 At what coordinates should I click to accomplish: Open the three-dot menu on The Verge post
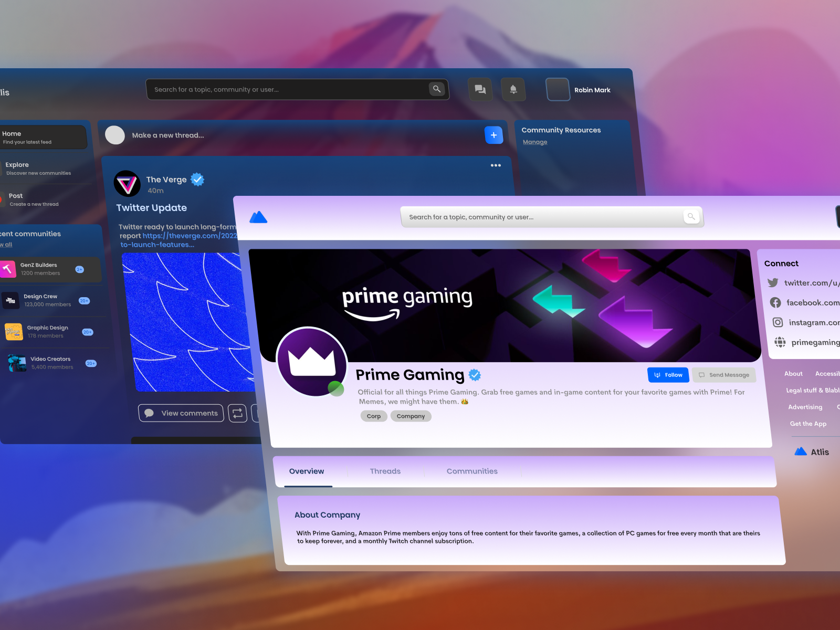[496, 165]
